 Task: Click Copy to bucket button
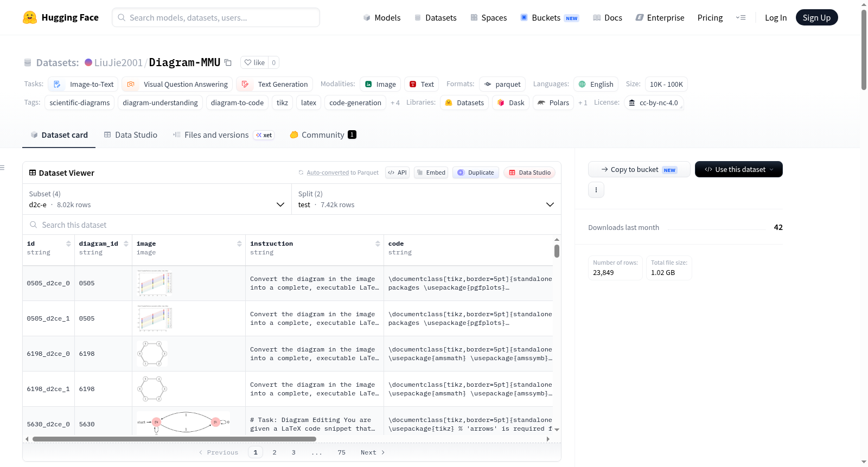[x=639, y=169]
